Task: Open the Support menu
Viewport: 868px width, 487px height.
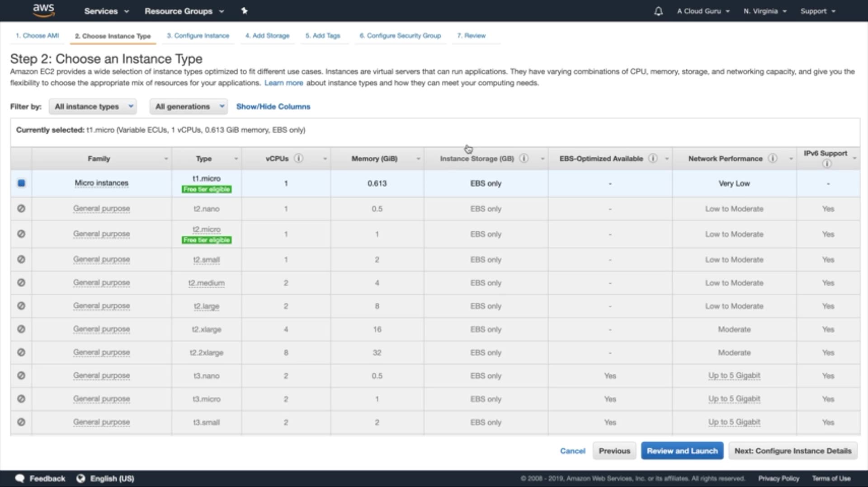Action: [x=818, y=11]
